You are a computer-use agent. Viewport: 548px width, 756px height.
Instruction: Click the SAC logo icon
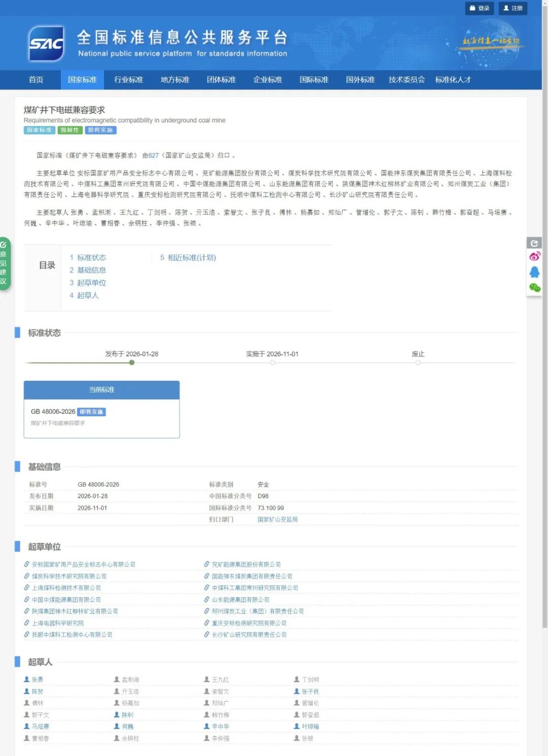[x=46, y=43]
